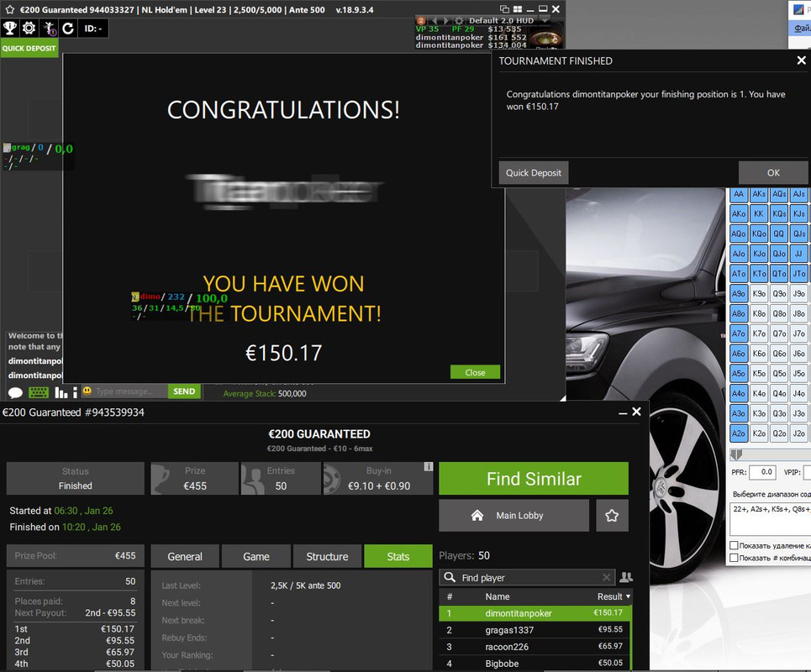The image size is (811, 672).
Task: Switch to the General tab
Action: point(185,556)
